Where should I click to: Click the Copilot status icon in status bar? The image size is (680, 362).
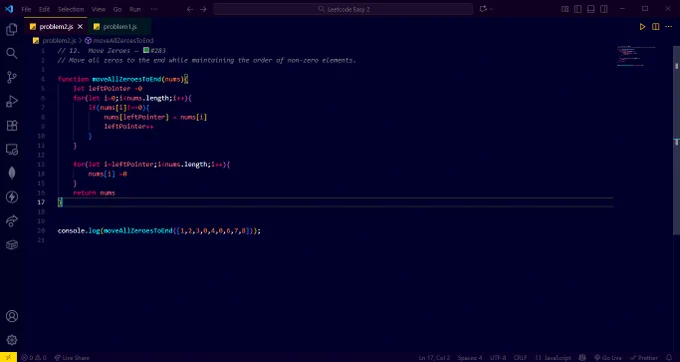click(582, 358)
